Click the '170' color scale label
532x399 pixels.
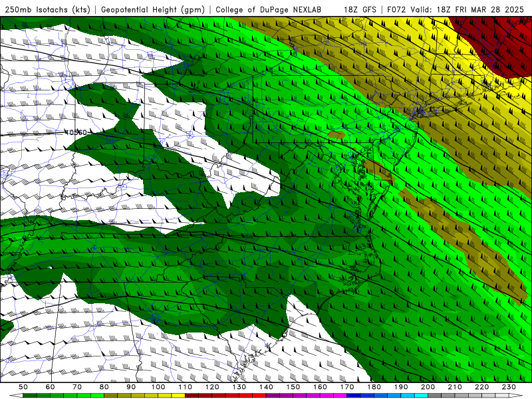point(347,387)
